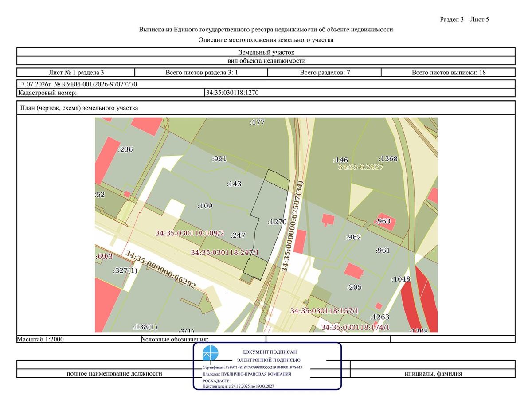This screenshot has width=532, height=411.
Task: Click the yellow zone label '34:35-6.2827'
Action: 360,167
